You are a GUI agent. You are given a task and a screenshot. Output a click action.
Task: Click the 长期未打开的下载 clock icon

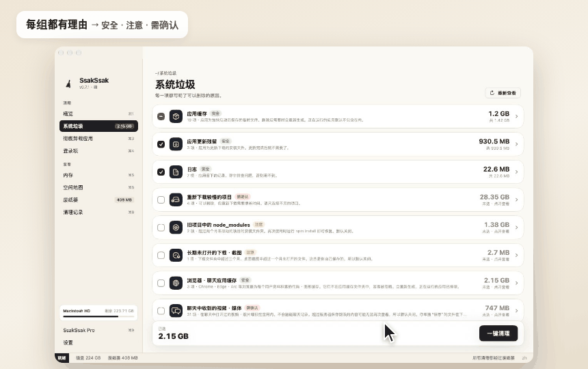click(x=176, y=255)
